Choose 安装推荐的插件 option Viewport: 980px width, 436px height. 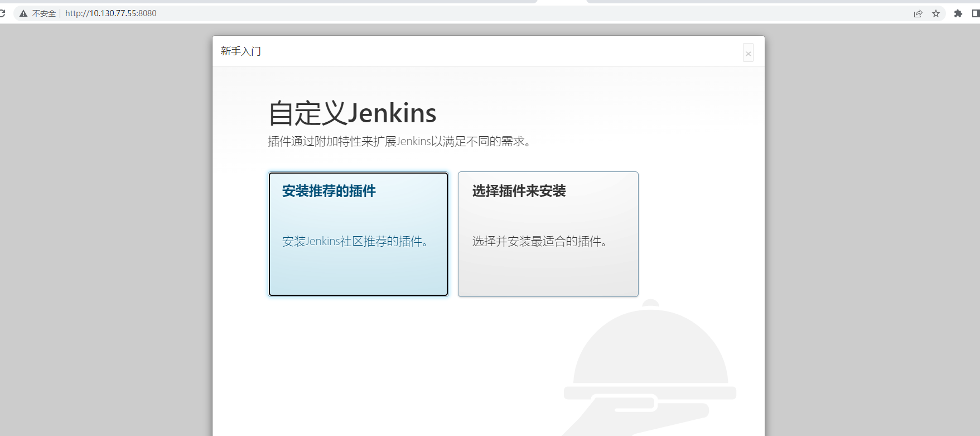point(358,234)
